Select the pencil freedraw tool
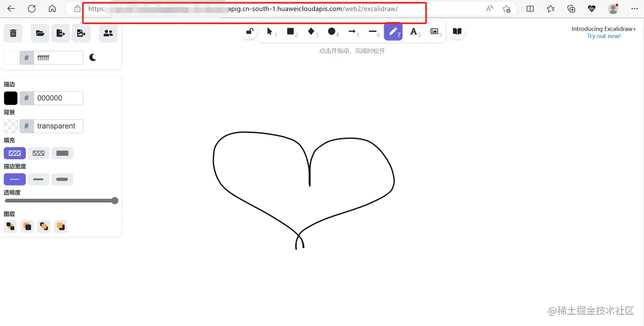The height and width of the screenshot is (326, 644). coord(393,32)
